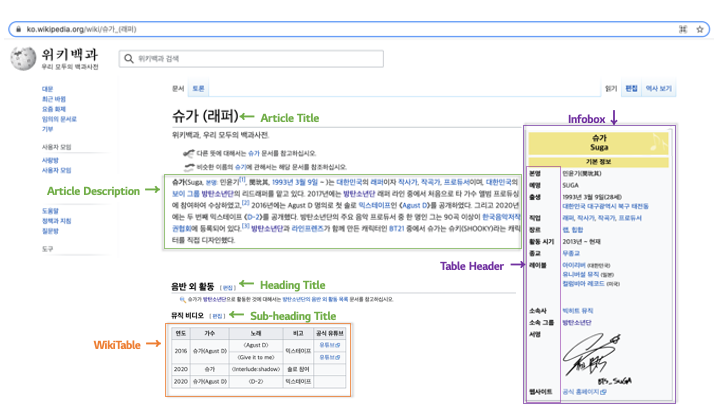Open the 편집 tab
The width and height of the screenshot is (720, 405).
[x=631, y=89]
